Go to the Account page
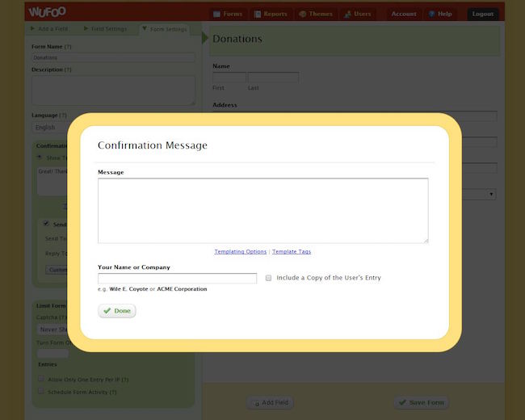 pos(404,14)
